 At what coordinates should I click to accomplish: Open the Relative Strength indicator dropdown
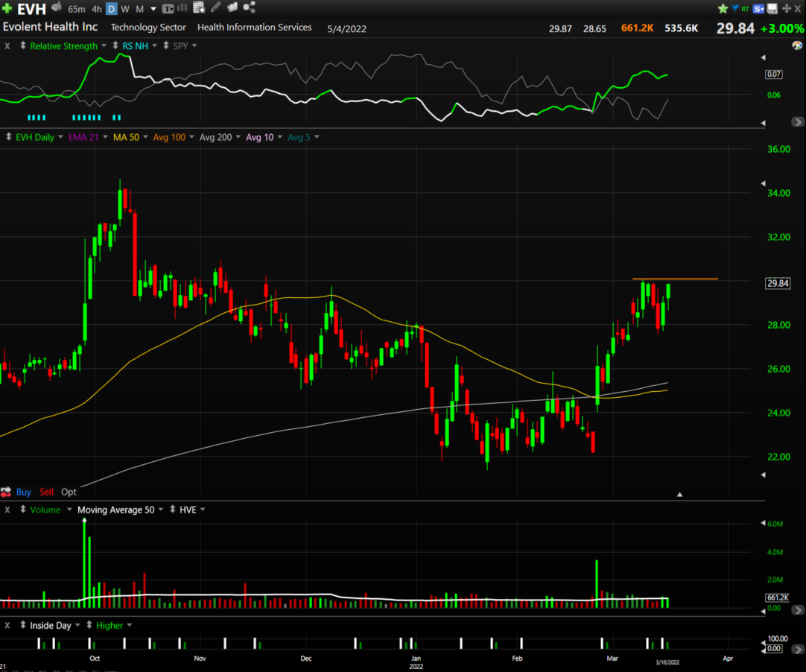(x=104, y=45)
